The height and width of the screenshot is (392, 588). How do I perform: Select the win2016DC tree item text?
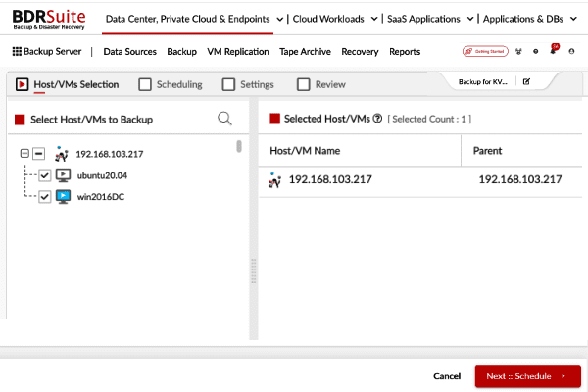click(101, 197)
